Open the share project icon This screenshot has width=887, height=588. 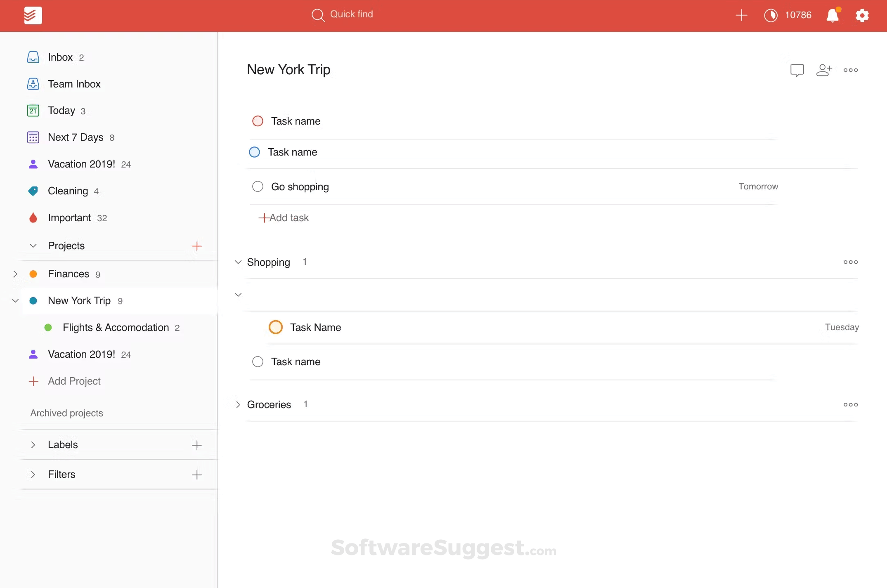[x=824, y=70]
